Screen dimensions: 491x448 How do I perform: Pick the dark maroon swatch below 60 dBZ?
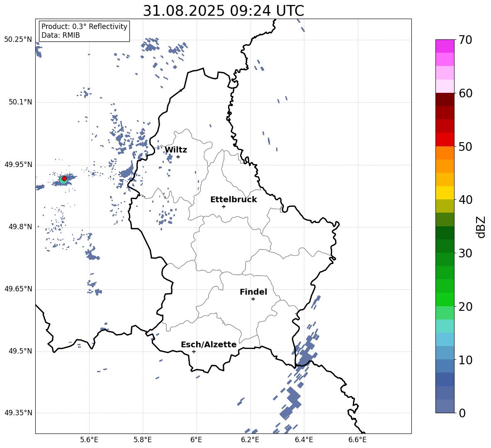(445, 99)
